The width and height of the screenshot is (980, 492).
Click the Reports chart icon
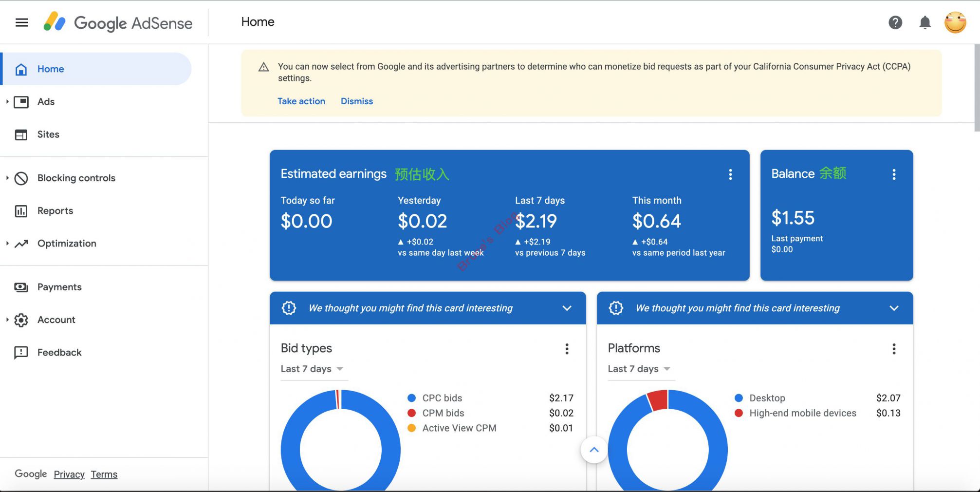tap(21, 211)
